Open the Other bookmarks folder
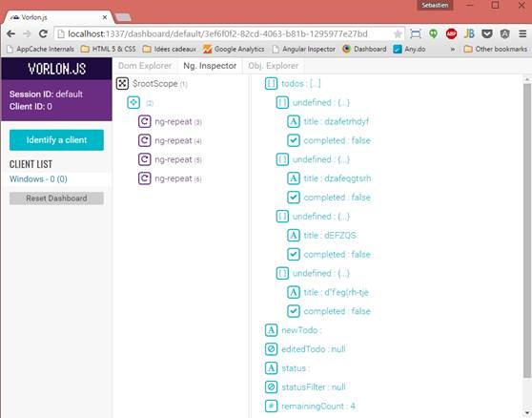 496,50
